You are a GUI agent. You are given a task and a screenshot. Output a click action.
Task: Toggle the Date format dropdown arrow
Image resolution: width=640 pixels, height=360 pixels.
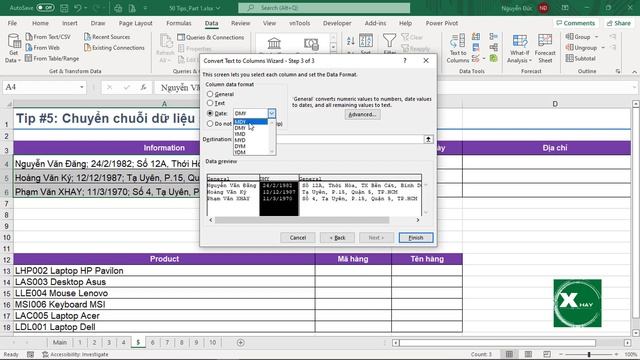[x=271, y=113]
